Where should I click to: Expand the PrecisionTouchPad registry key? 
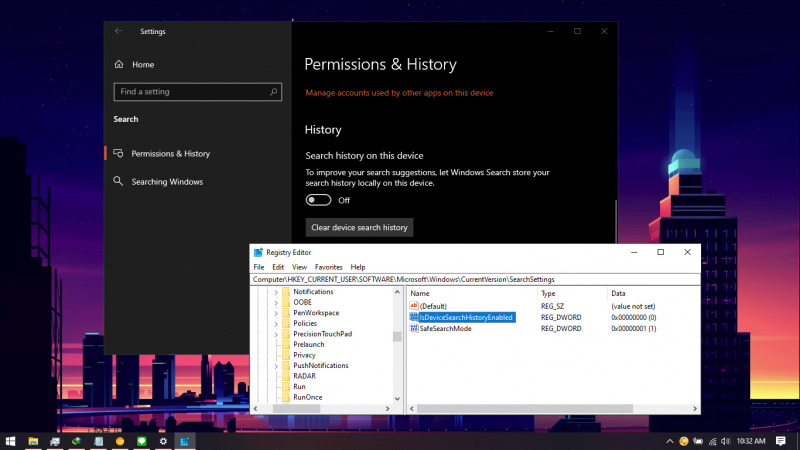click(x=276, y=334)
